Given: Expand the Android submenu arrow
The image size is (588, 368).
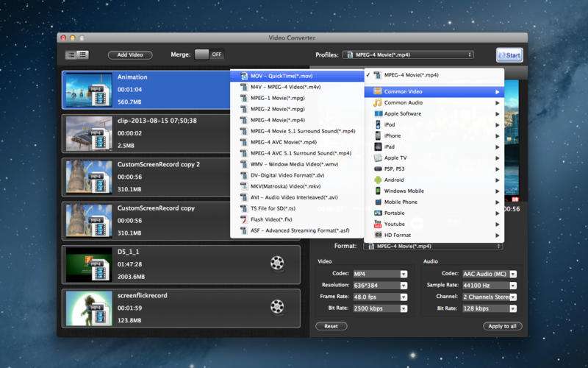Looking at the screenshot, I should tap(498, 180).
